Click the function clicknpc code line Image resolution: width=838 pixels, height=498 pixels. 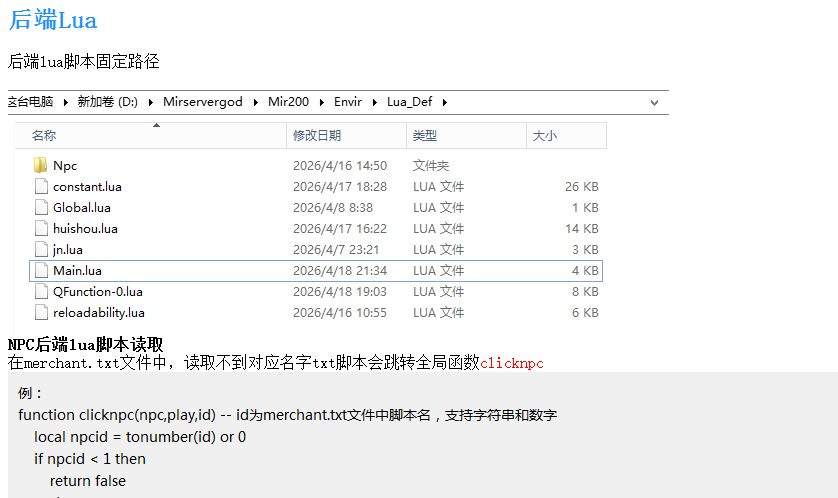(x=288, y=415)
